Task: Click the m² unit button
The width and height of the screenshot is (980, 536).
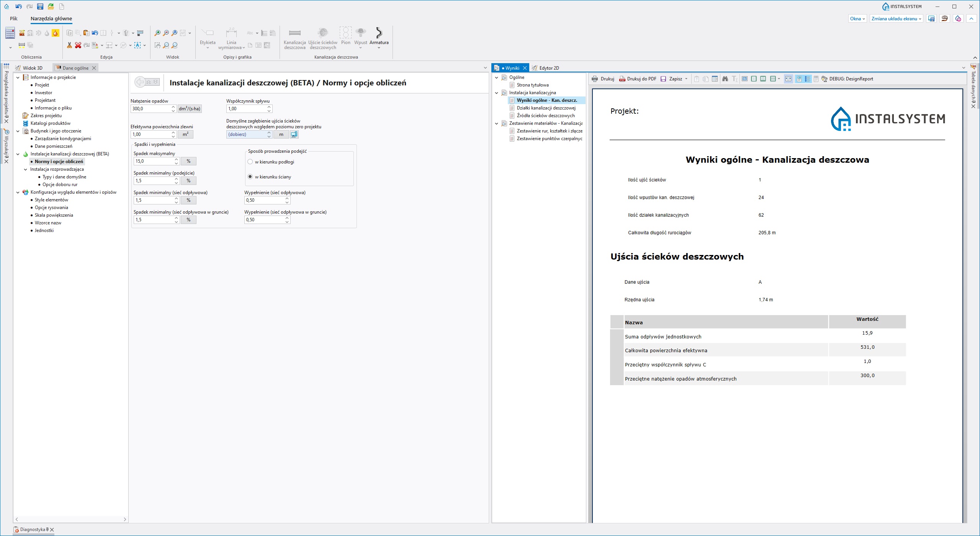Action: pyautogui.click(x=186, y=134)
